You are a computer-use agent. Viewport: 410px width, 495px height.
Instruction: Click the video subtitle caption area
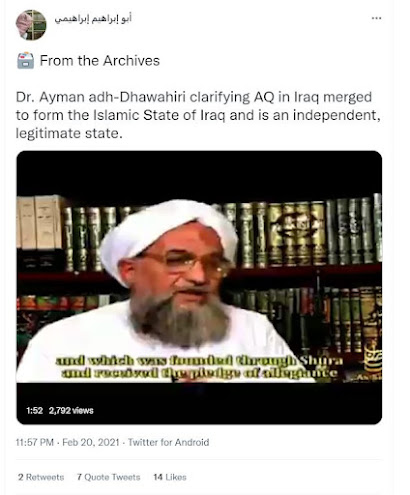(199, 367)
